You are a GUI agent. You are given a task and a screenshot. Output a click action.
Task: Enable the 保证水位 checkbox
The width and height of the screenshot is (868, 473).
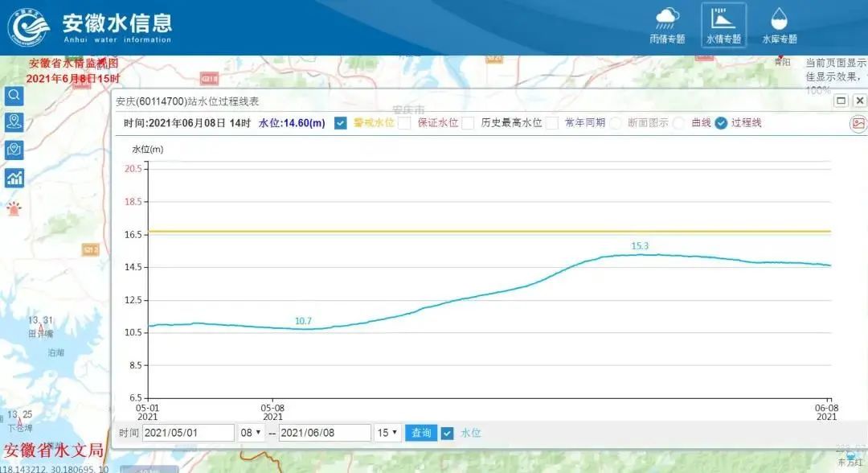click(404, 123)
